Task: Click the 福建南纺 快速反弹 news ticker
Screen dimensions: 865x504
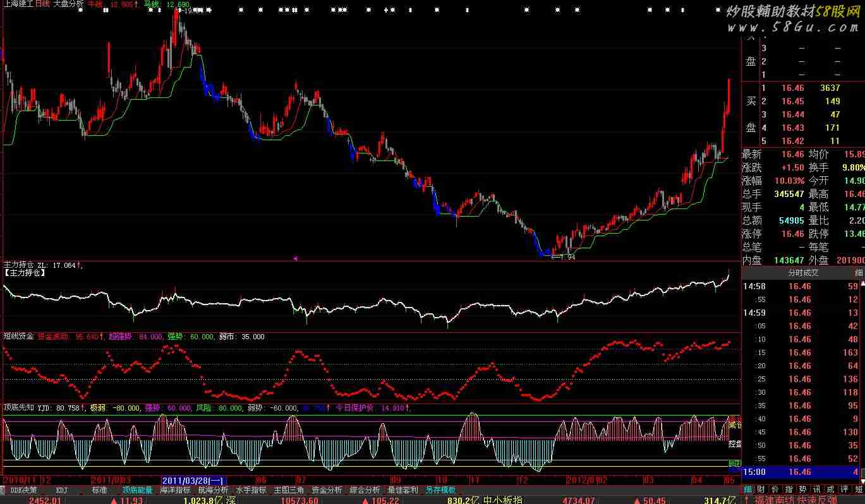Action: [795, 500]
